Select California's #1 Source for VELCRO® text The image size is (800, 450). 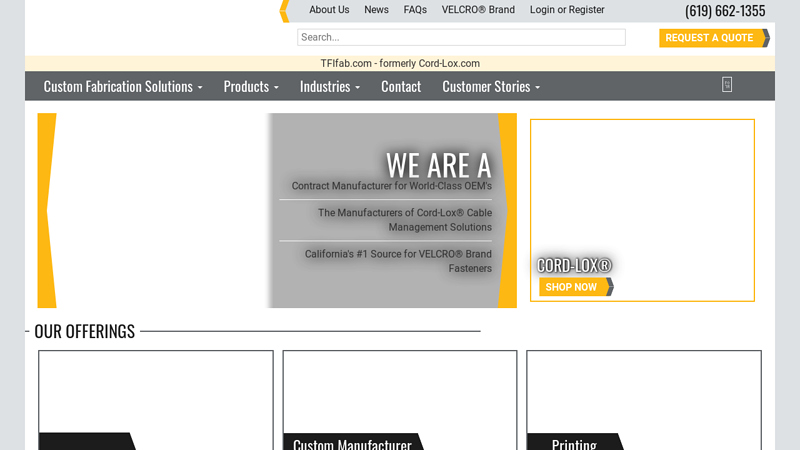point(398,261)
